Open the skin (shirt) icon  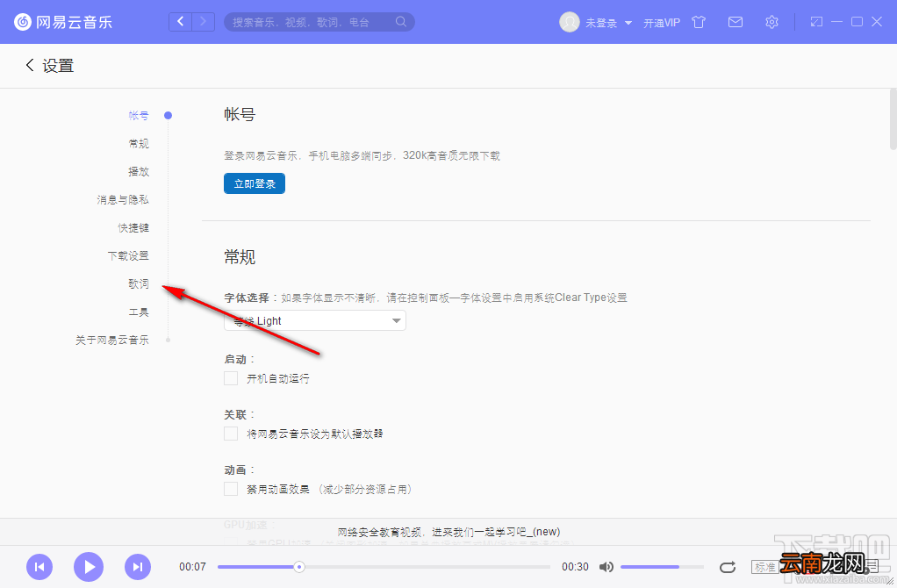pyautogui.click(x=699, y=22)
